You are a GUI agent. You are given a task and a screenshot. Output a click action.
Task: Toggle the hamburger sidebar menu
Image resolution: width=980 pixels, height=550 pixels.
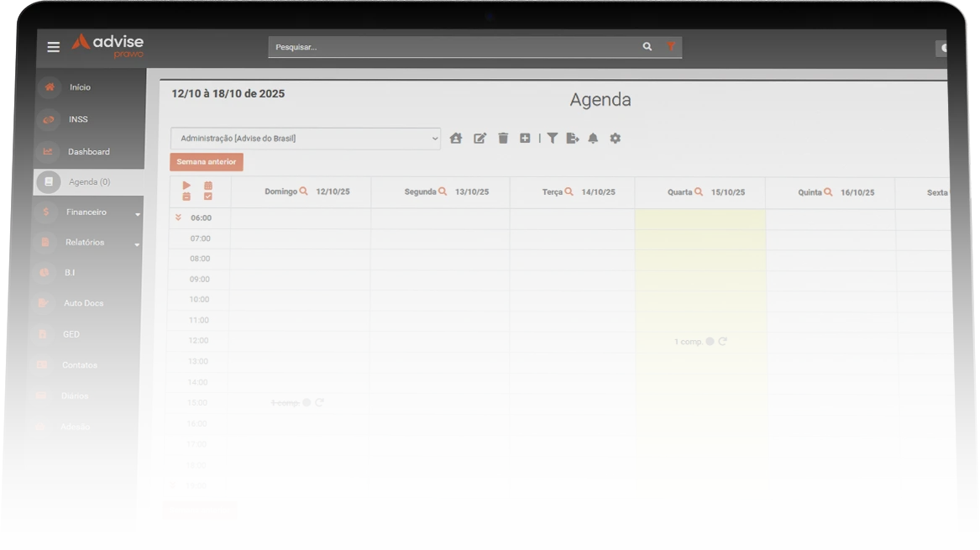click(54, 47)
